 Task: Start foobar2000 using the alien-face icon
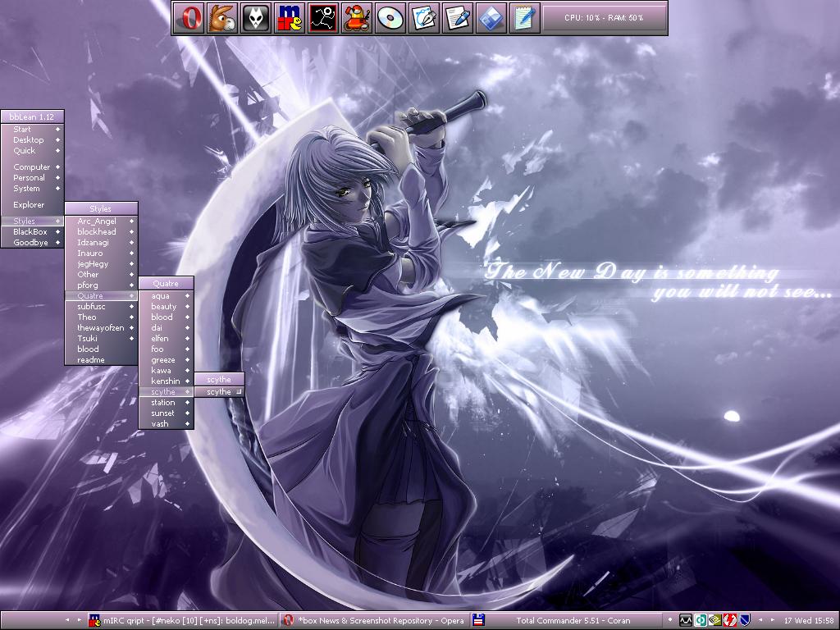click(x=256, y=18)
